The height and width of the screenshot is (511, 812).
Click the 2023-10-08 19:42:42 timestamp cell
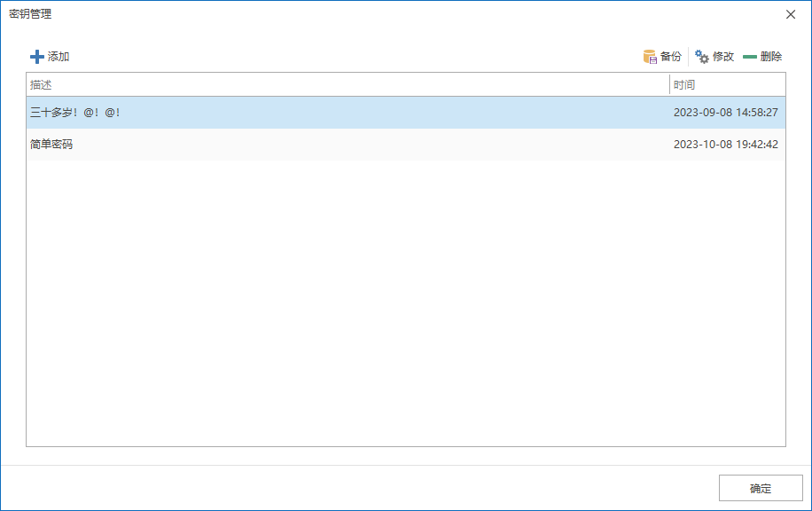[x=725, y=145]
